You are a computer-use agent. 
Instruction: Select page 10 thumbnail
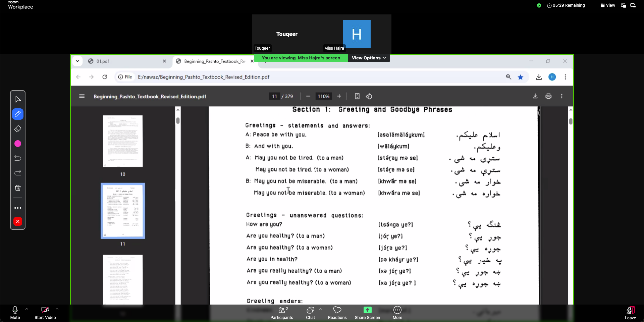coord(123,141)
